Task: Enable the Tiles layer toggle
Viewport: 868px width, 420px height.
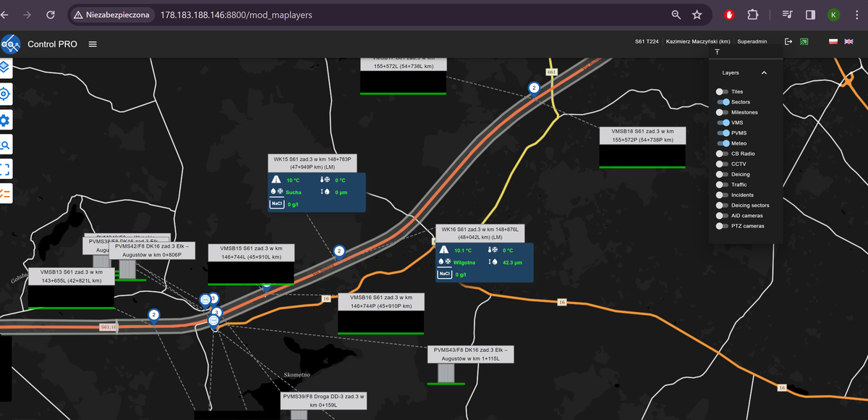Action: pyautogui.click(x=722, y=92)
